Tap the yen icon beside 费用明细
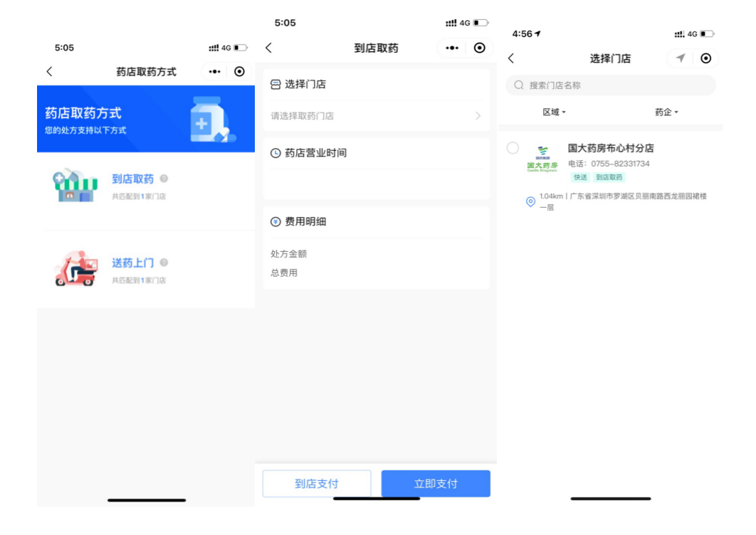Viewport: 756px width, 535px height. 275,222
